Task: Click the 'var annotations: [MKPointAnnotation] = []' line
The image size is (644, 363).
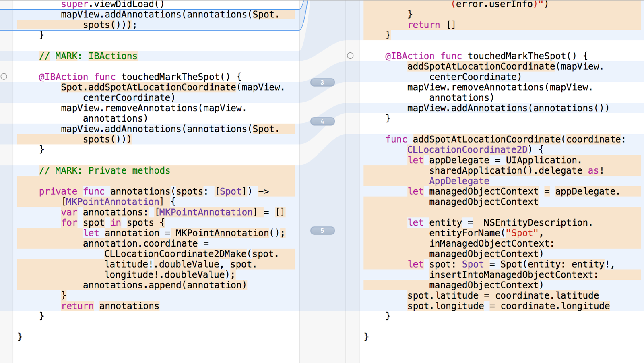Action: (x=173, y=212)
